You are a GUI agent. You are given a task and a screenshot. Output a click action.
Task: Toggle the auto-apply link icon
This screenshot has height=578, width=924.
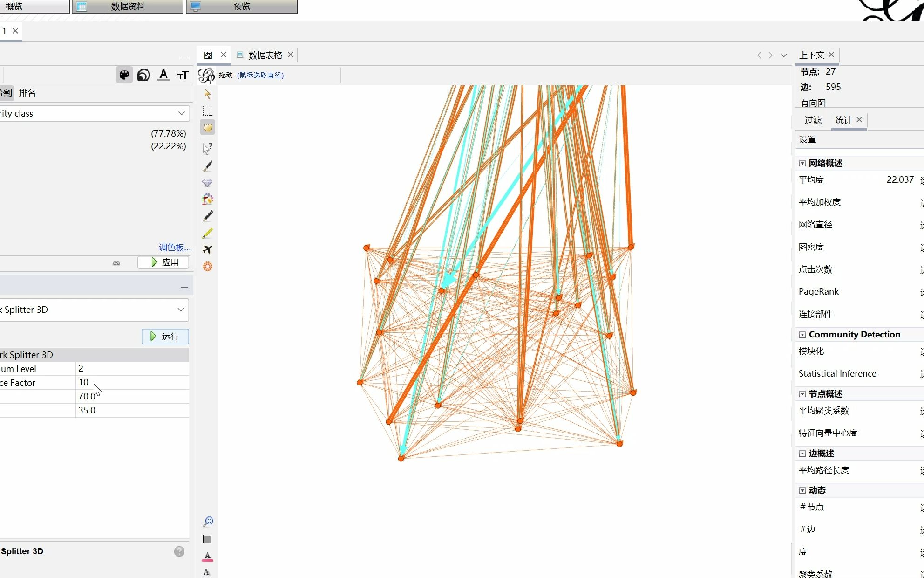click(x=116, y=263)
